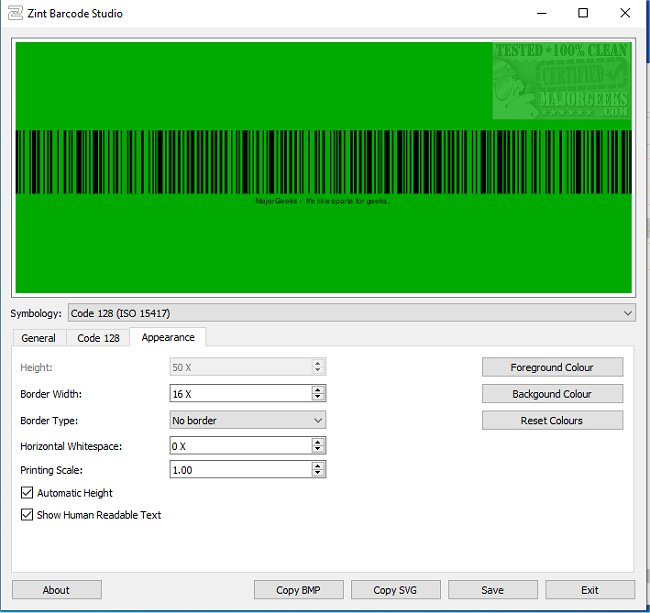Decrease Border Width using down arrow
This screenshot has width=650, height=613.
click(318, 398)
